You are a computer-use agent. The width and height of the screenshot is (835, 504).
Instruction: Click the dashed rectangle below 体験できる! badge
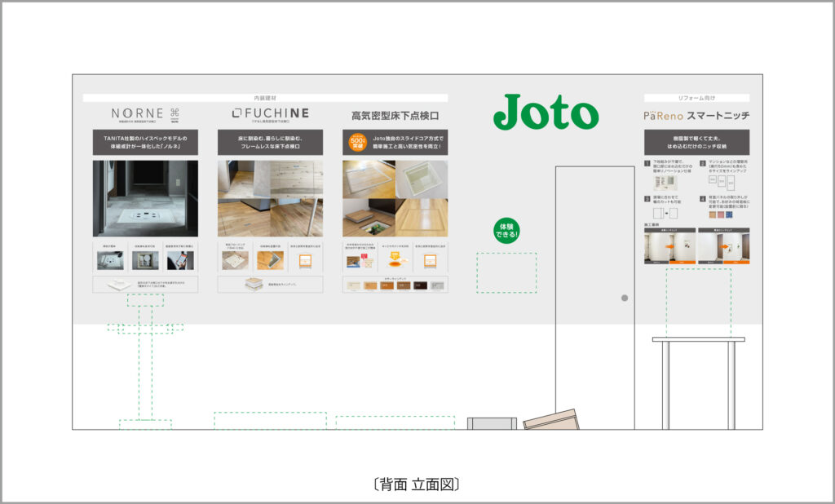[506, 272]
